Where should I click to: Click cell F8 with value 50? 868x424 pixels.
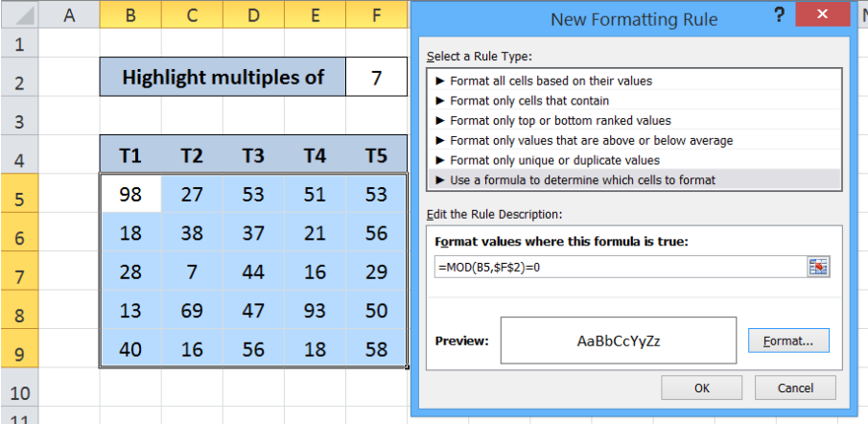[376, 310]
